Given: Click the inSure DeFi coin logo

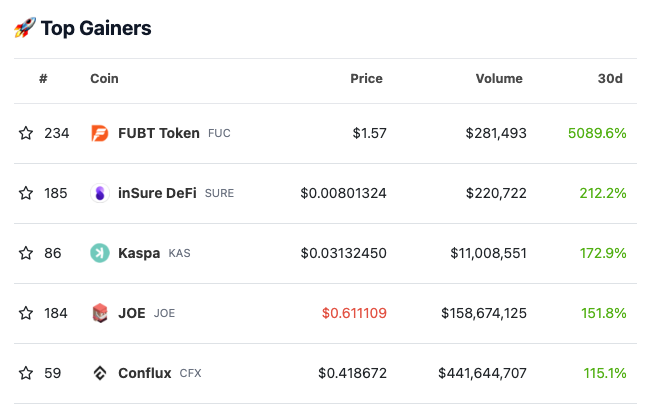Looking at the screenshot, I should (99, 193).
